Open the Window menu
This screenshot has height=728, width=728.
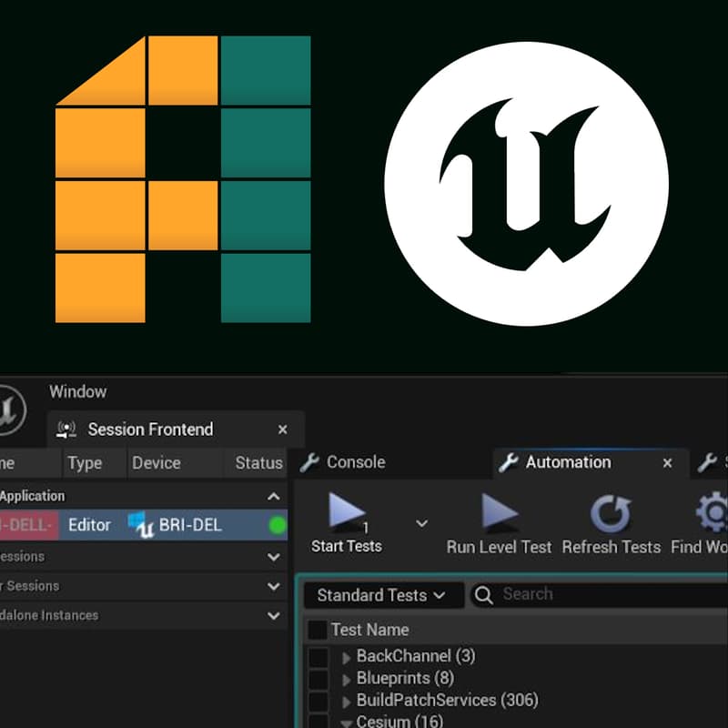pyautogui.click(x=78, y=392)
